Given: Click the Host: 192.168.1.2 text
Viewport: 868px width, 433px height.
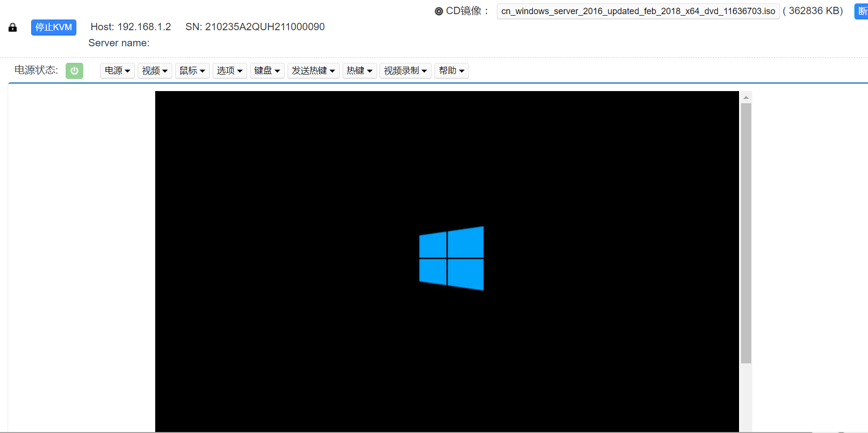Looking at the screenshot, I should pos(131,27).
